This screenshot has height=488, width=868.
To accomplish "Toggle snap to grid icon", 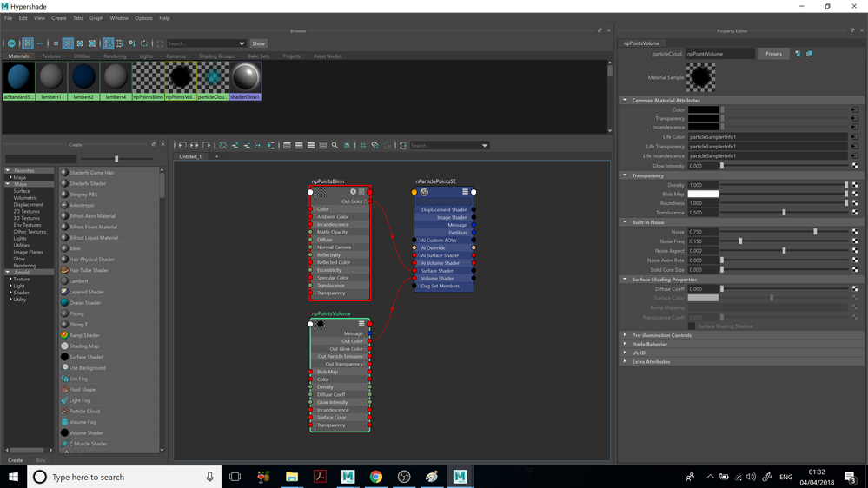I will click(374, 146).
